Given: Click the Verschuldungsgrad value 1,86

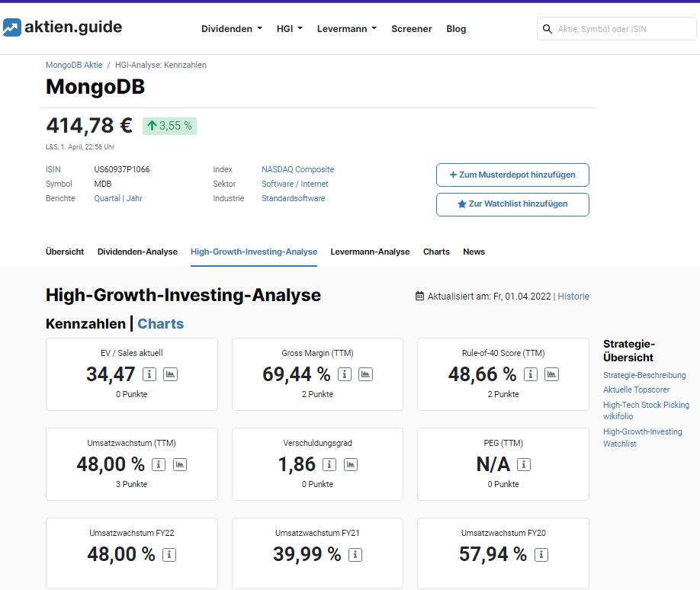Looking at the screenshot, I should tap(297, 464).
